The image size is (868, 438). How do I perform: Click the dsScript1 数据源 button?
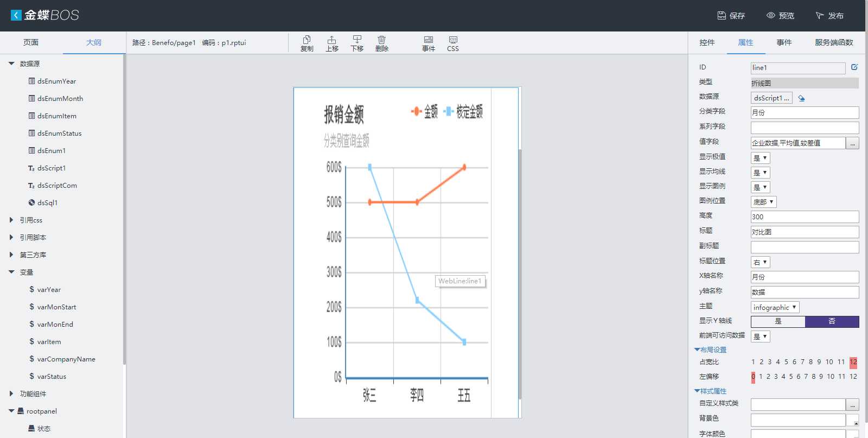pos(771,98)
